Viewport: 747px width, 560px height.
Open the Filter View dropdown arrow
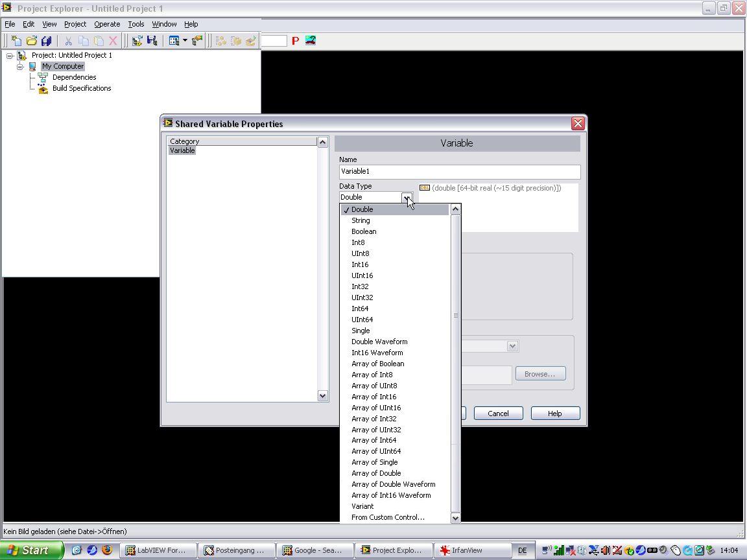[x=185, y=41]
